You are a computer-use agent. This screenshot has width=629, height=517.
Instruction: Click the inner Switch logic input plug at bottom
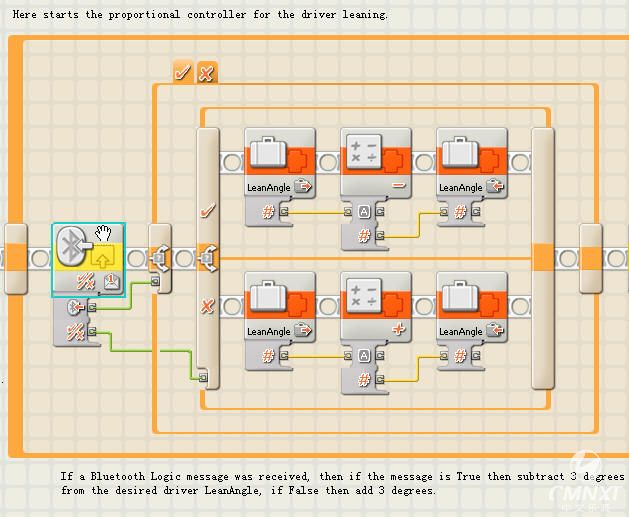pos(203,377)
